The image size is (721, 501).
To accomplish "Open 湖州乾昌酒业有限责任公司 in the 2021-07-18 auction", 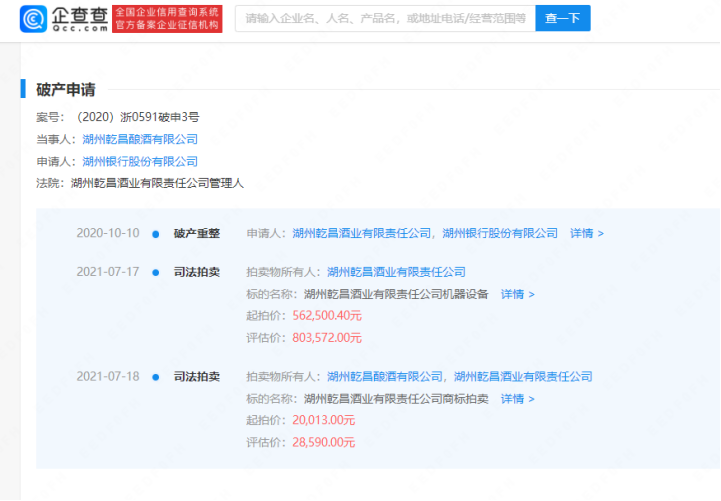I will [523, 377].
